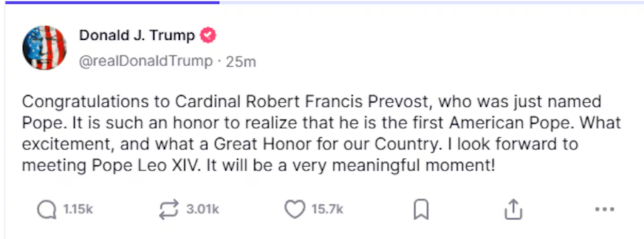Click the unfilled light progress bar portion
Image resolution: width=644 pixels, height=239 pixels.
pos(431,2)
